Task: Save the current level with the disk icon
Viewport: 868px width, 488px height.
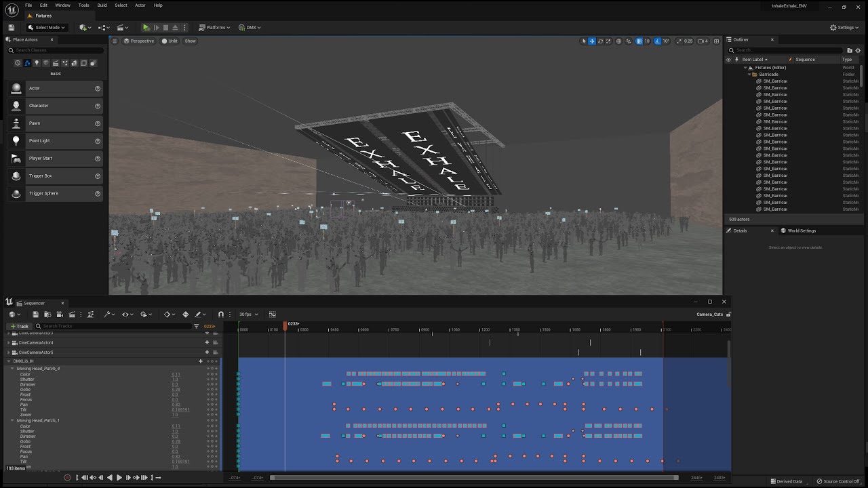Action: 12,28
